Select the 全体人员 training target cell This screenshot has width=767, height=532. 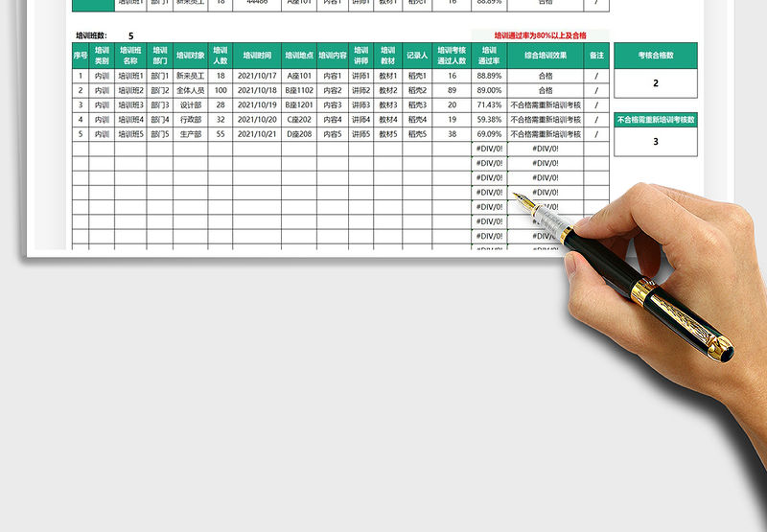192,90
